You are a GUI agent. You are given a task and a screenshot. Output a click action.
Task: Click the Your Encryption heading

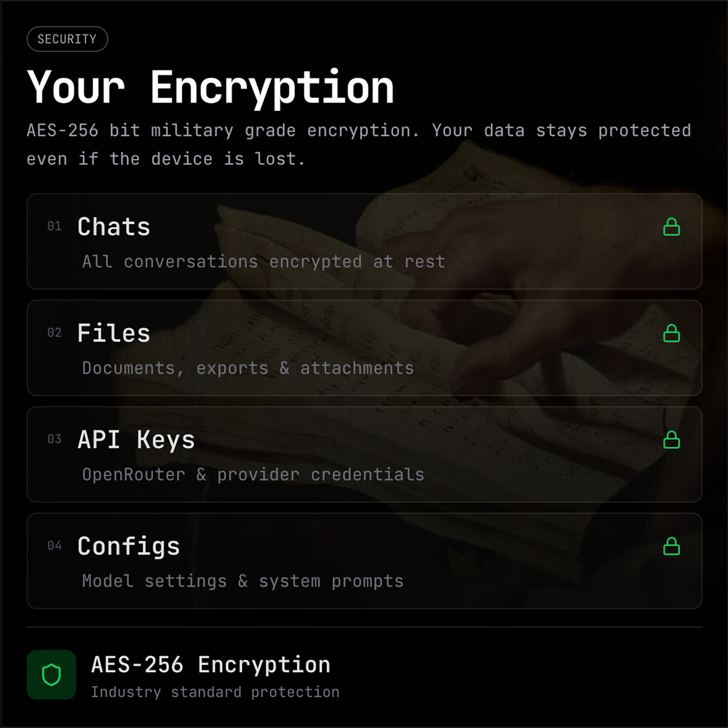tap(211, 88)
